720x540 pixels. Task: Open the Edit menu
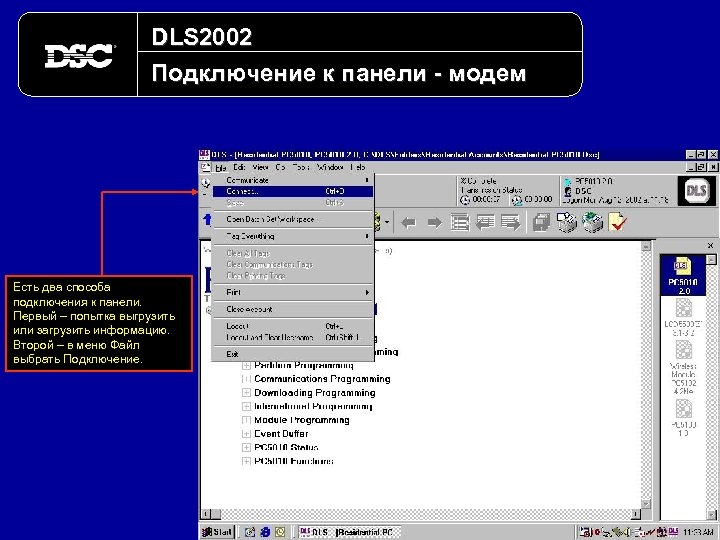(239, 168)
